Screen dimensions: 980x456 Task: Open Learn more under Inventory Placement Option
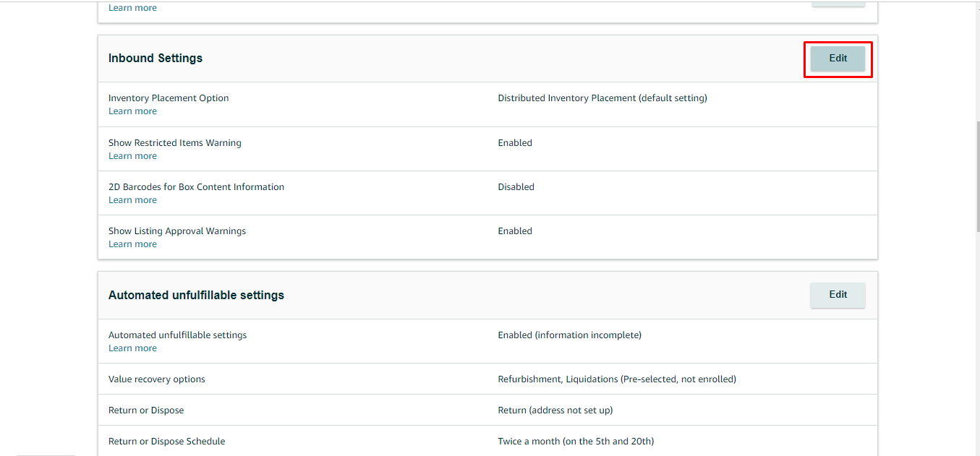click(x=132, y=111)
